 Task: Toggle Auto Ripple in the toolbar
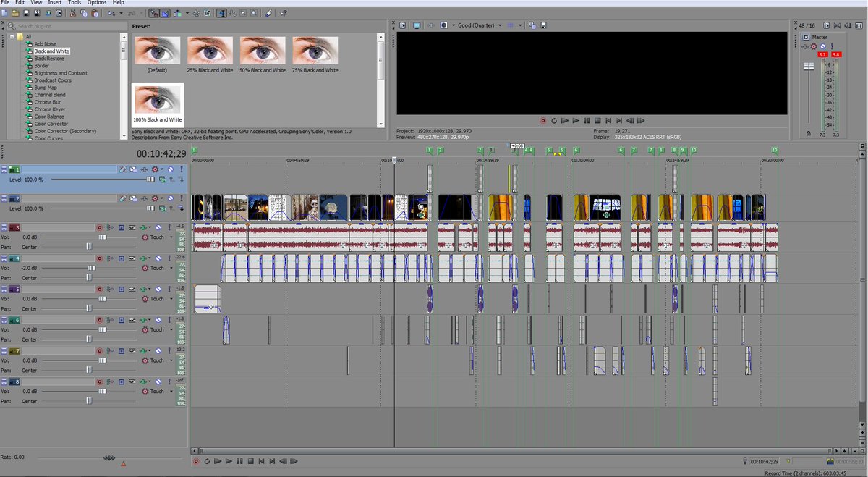coord(177,13)
